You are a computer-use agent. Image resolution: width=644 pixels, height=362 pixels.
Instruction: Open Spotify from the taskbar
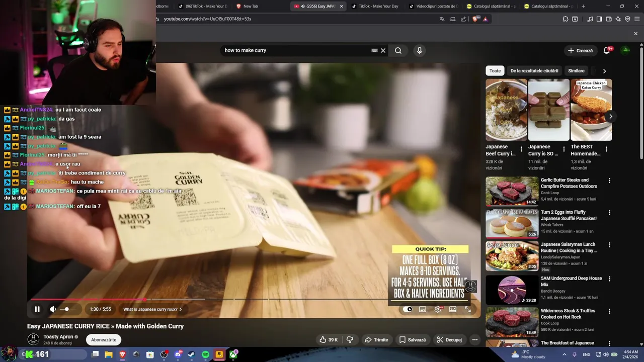pos(205,354)
